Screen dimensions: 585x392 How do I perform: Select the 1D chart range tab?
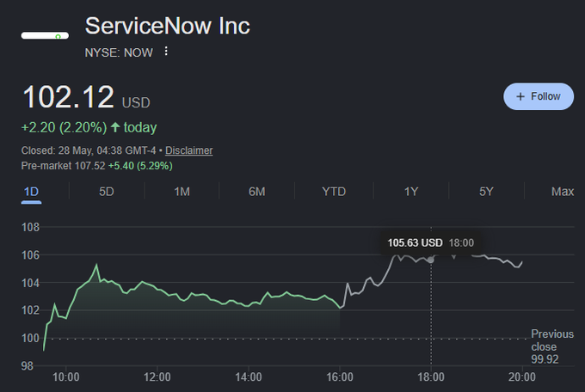[31, 192]
